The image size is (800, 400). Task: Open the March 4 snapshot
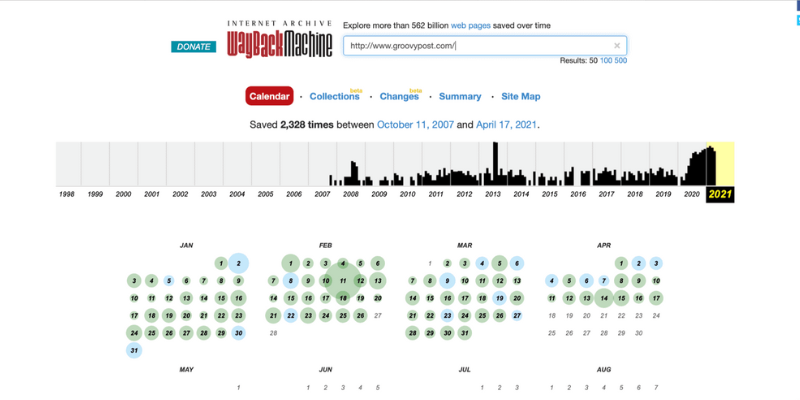[482, 263]
